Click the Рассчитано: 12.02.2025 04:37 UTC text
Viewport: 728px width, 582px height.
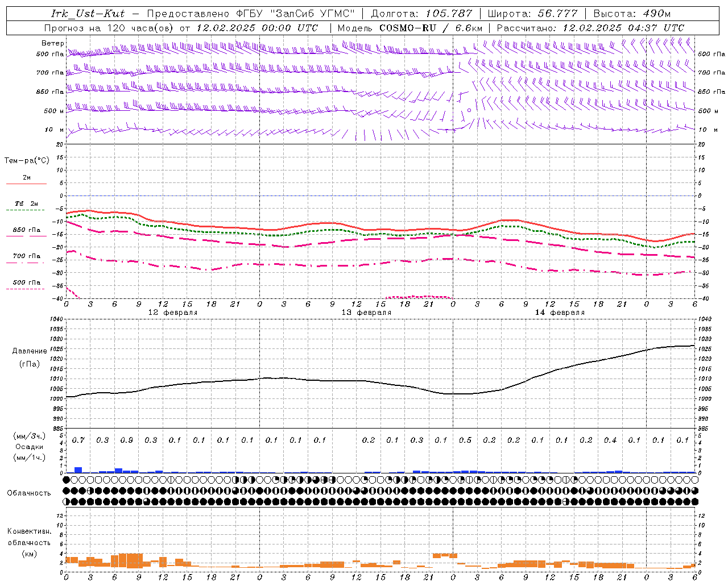[x=590, y=28]
